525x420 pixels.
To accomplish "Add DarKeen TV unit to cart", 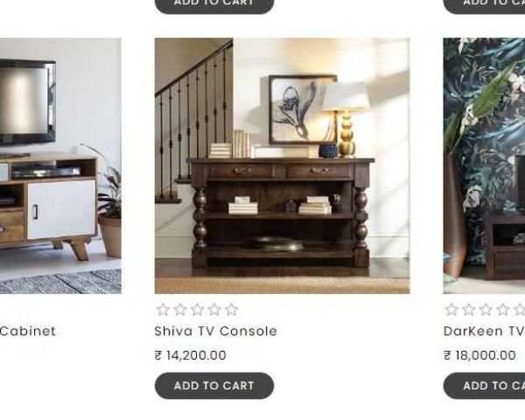I will click(x=484, y=386).
